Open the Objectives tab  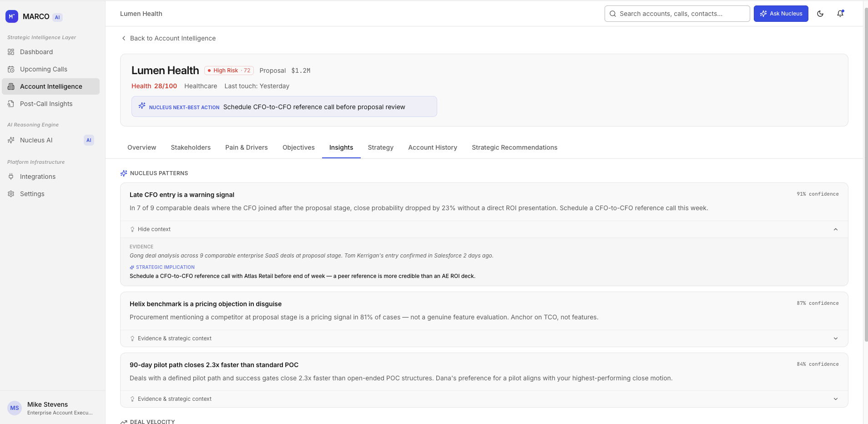(x=298, y=147)
